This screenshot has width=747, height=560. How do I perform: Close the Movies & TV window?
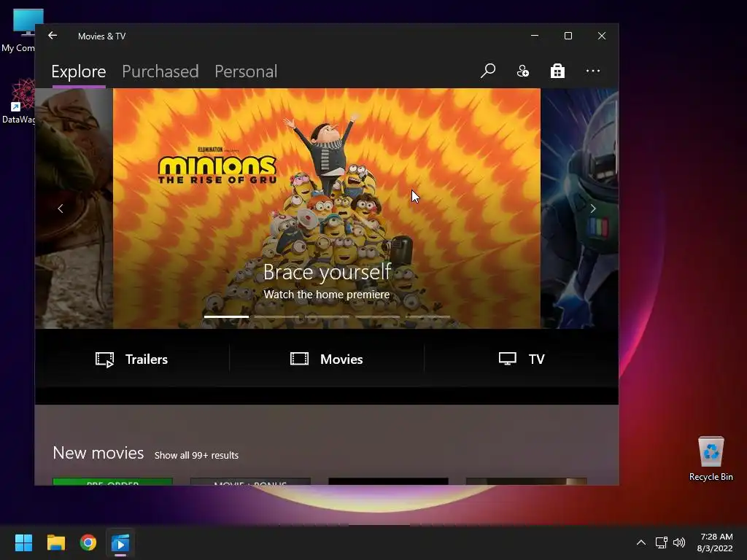602,36
